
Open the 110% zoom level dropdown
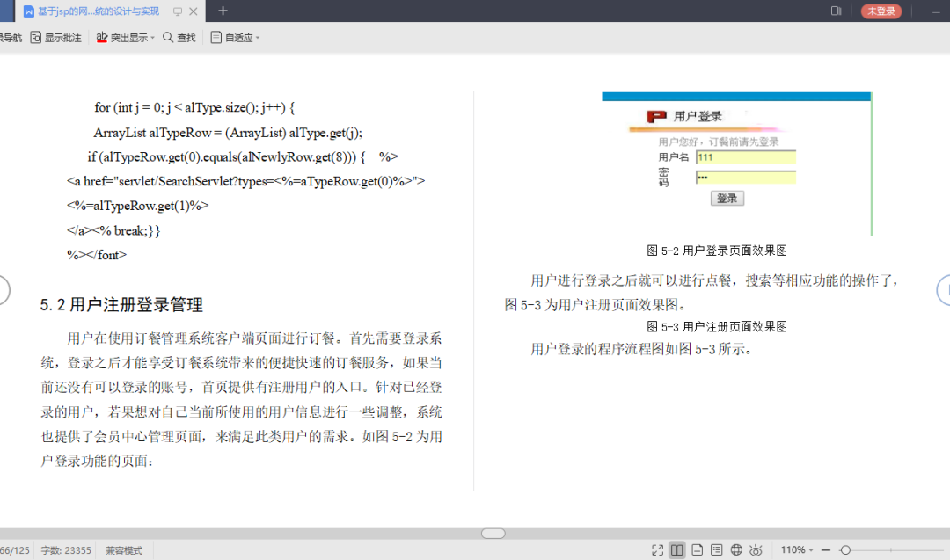pos(797,549)
